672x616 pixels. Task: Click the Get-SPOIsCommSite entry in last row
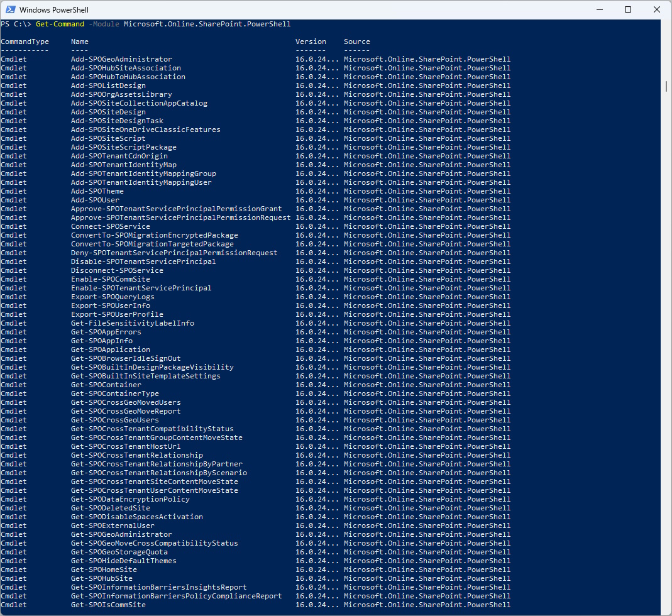click(108, 605)
